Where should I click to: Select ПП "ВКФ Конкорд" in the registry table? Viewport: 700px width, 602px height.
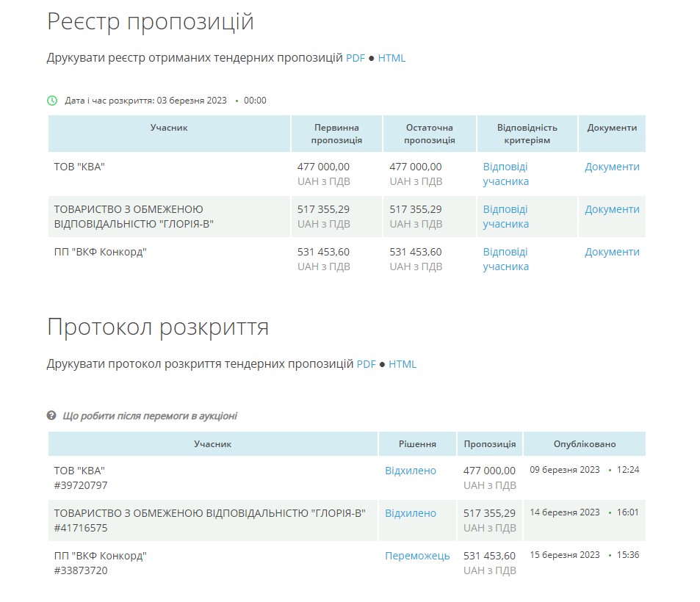click(101, 252)
